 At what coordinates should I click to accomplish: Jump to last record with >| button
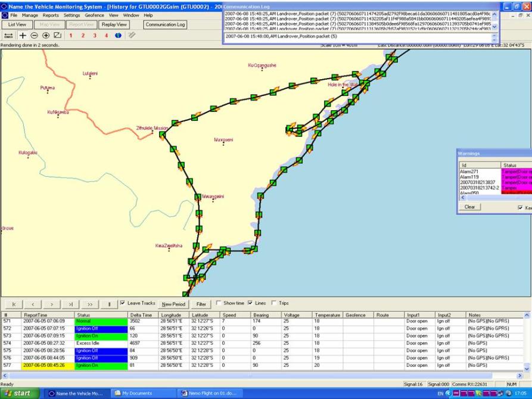(71, 304)
